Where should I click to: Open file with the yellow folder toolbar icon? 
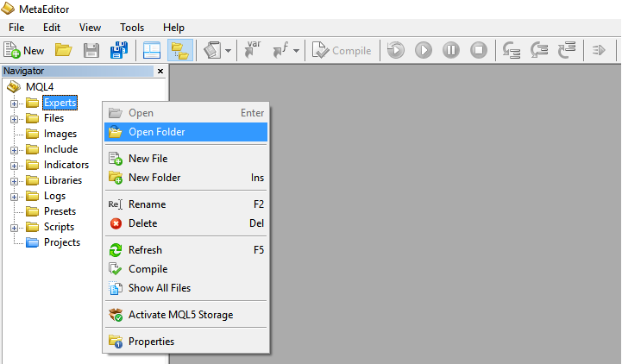pyautogui.click(x=64, y=50)
